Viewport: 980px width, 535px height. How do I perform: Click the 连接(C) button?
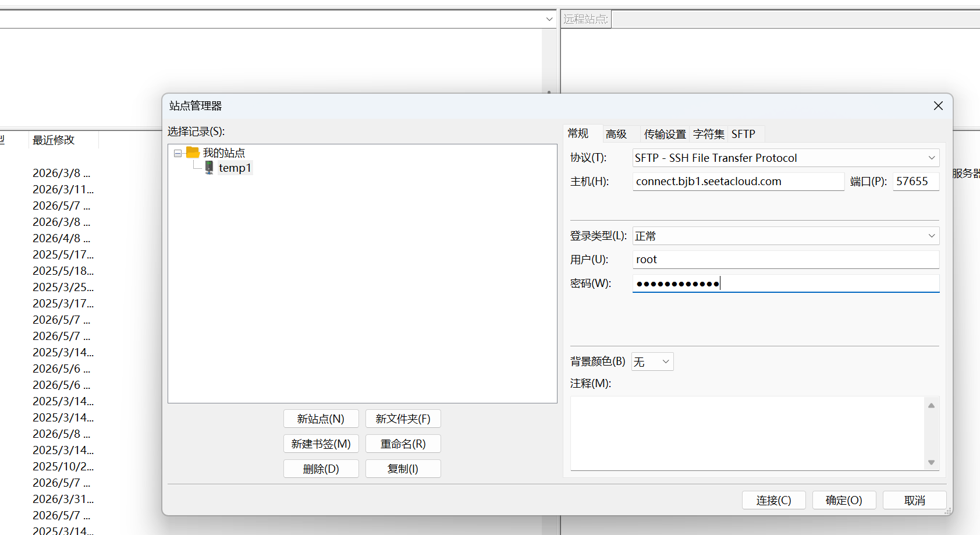click(x=774, y=500)
